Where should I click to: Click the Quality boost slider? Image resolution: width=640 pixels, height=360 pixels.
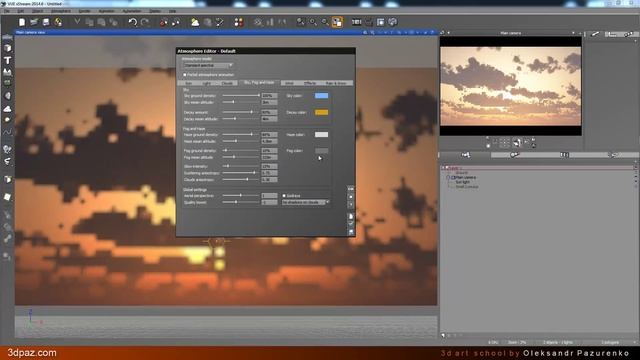[x=241, y=202]
